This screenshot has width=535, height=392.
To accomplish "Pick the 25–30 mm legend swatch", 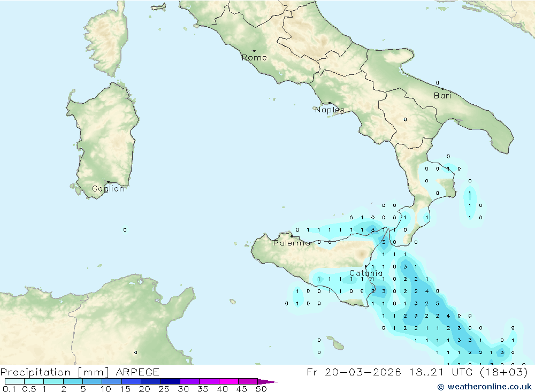I will (170, 381).
